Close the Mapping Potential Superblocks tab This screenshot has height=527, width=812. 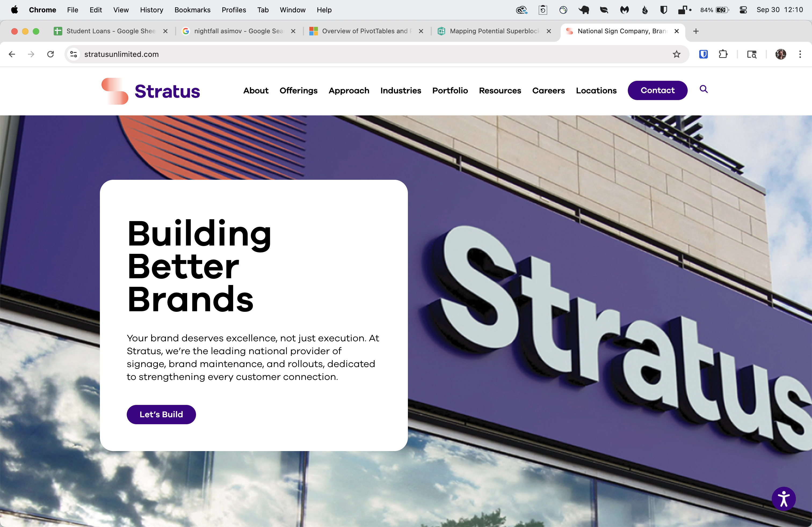549,31
